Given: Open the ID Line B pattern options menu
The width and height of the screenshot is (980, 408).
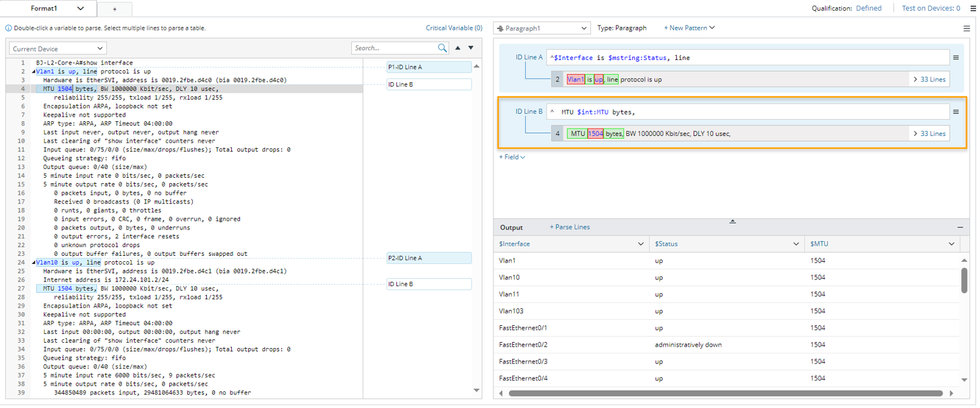Looking at the screenshot, I should [956, 112].
